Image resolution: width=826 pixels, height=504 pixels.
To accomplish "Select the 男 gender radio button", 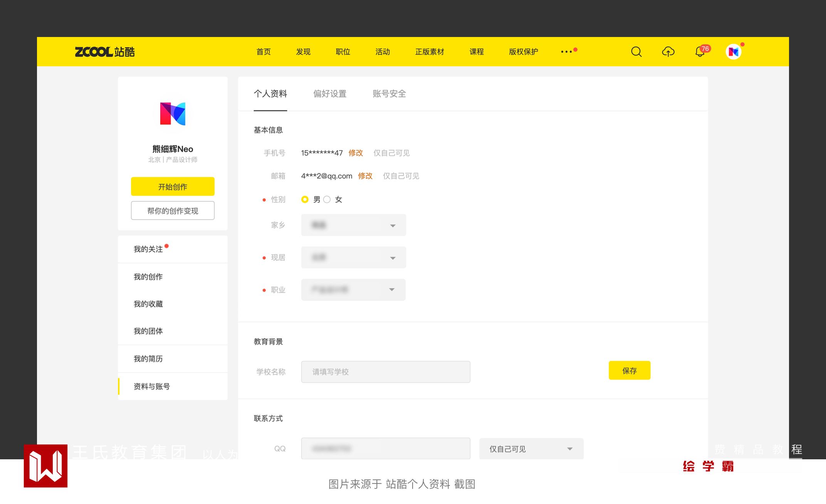I will click(x=305, y=200).
